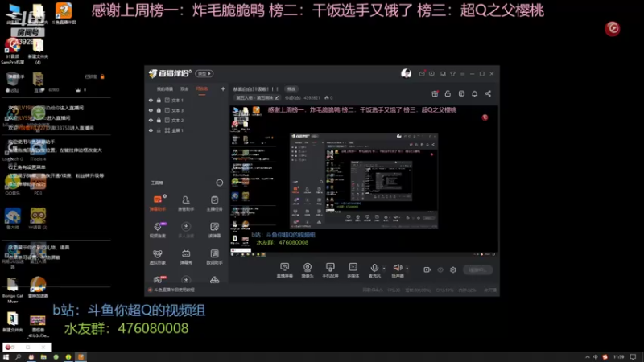
Task: Click the gift box icon with the red dot
Action: (435, 93)
